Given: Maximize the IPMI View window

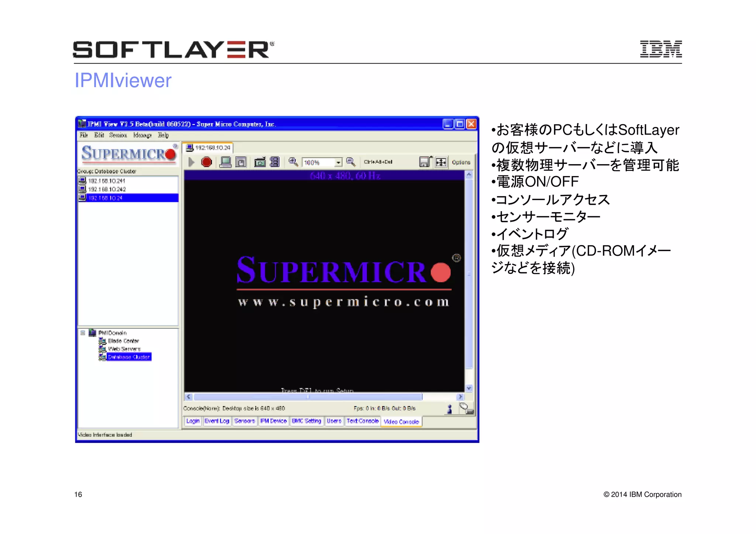Looking at the screenshot, I should click(x=460, y=124).
